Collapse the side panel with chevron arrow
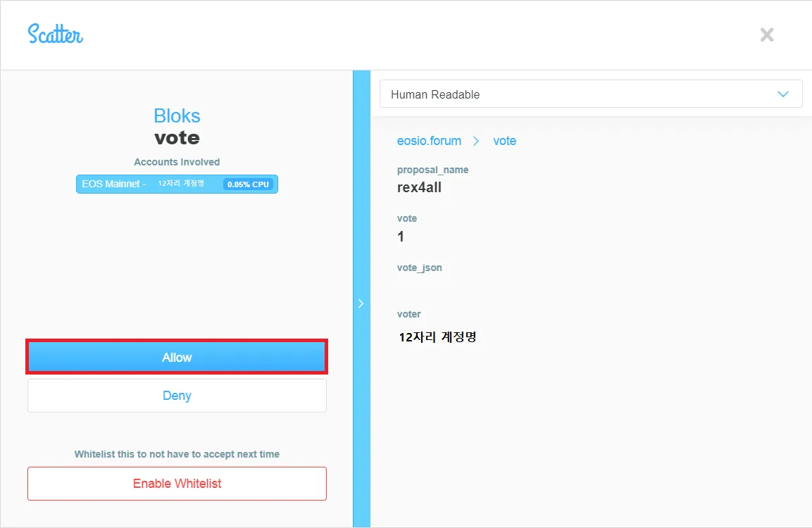 tap(361, 303)
